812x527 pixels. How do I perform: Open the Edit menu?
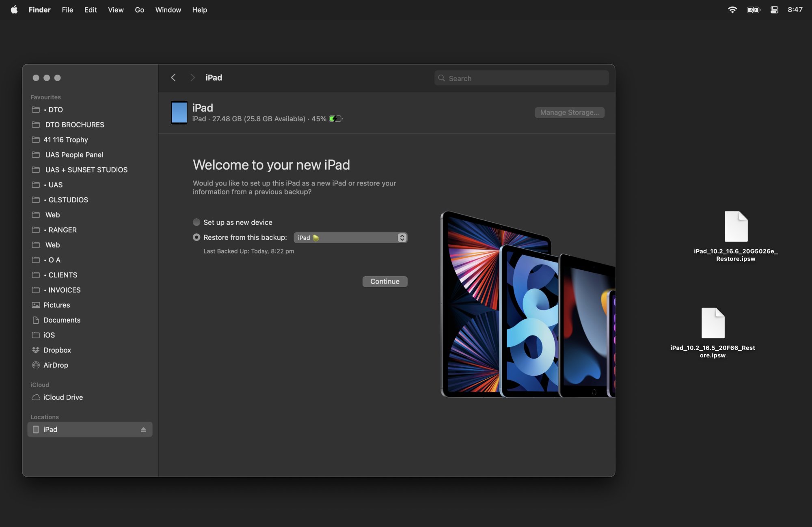point(91,10)
